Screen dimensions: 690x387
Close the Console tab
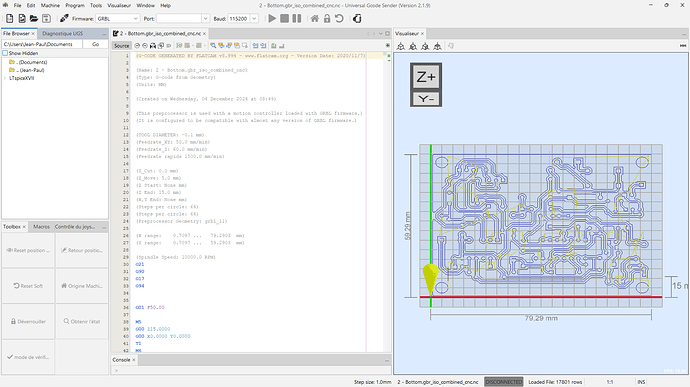click(134, 360)
